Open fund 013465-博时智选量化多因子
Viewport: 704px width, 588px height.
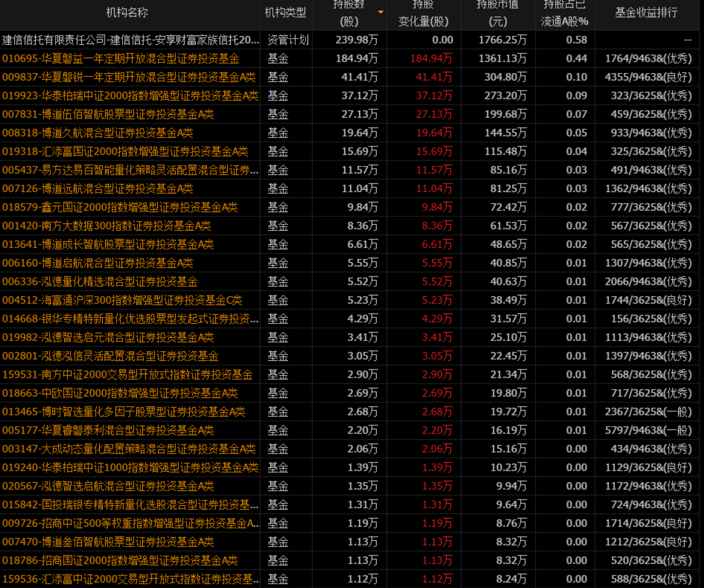click(124, 412)
